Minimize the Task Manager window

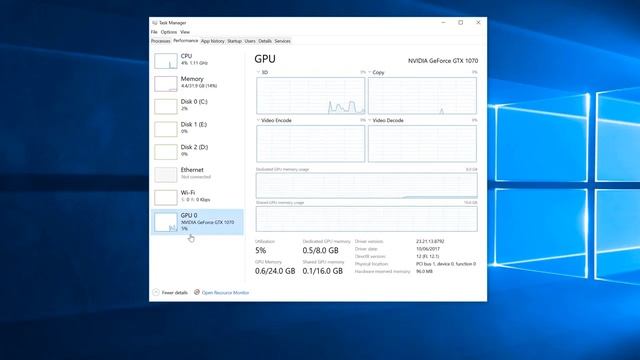[443, 22]
